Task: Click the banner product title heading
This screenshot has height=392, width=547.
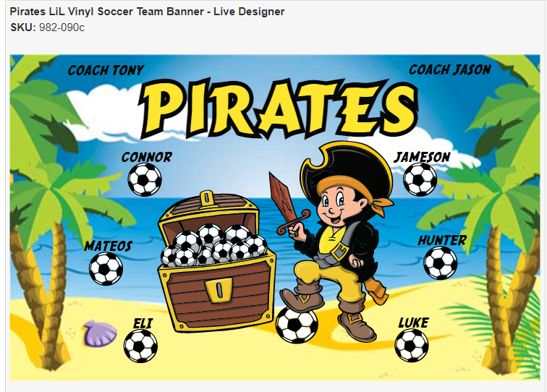Action: click(x=147, y=12)
